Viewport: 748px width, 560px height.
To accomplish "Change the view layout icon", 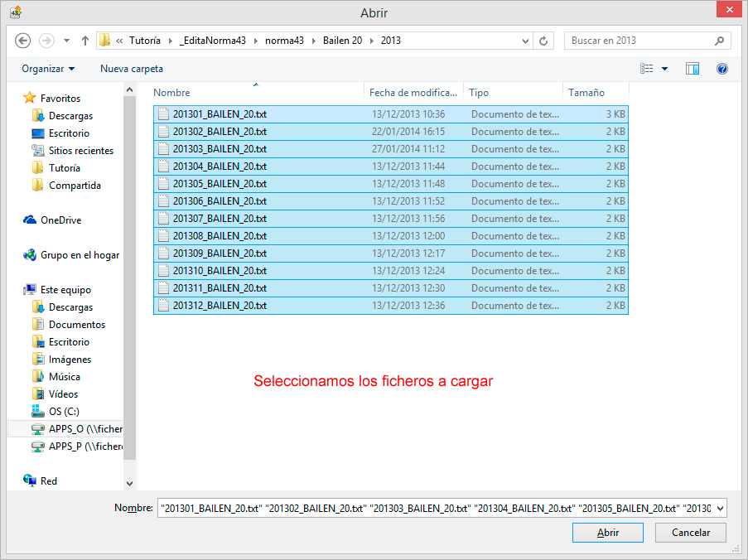I will click(646, 69).
